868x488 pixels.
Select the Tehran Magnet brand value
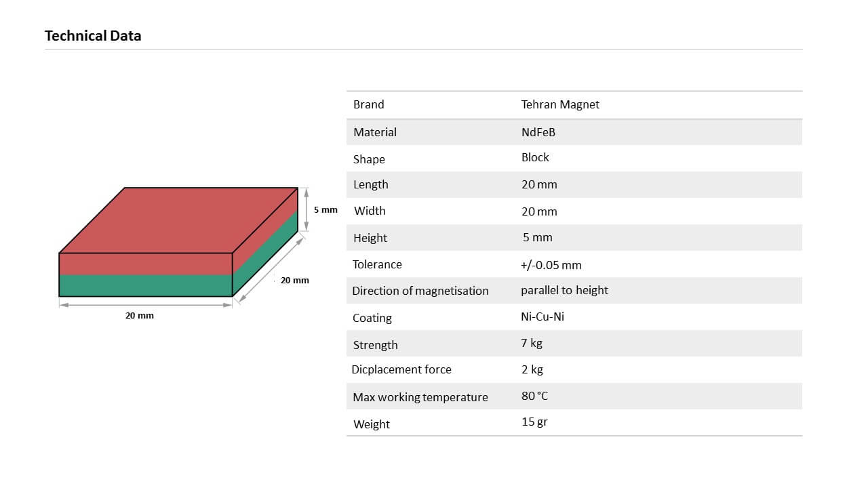(560, 104)
